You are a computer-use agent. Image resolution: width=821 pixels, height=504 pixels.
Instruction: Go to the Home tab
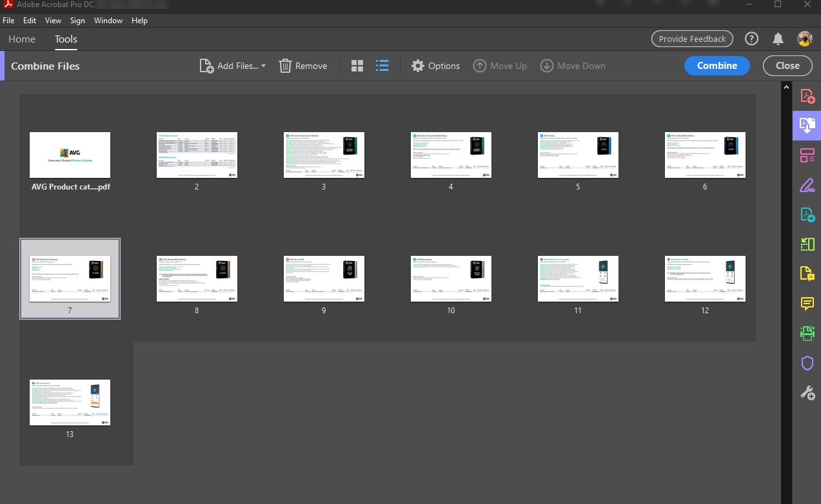tap(22, 39)
